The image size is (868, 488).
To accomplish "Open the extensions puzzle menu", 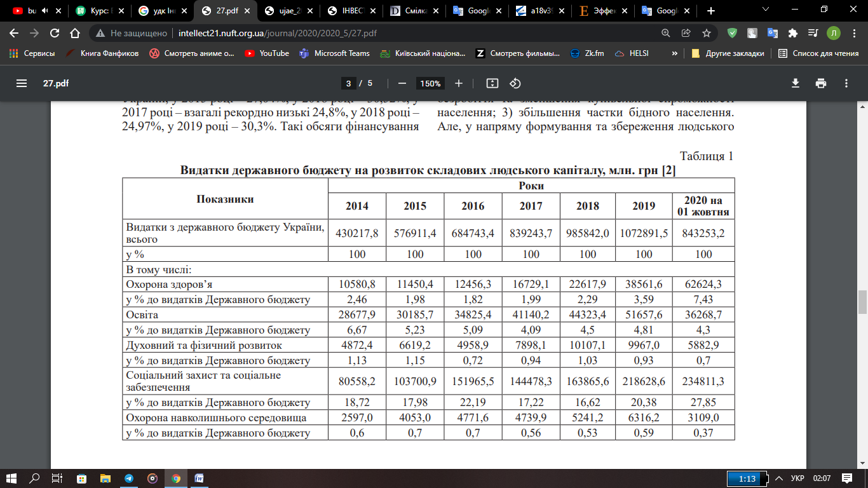I will (792, 33).
